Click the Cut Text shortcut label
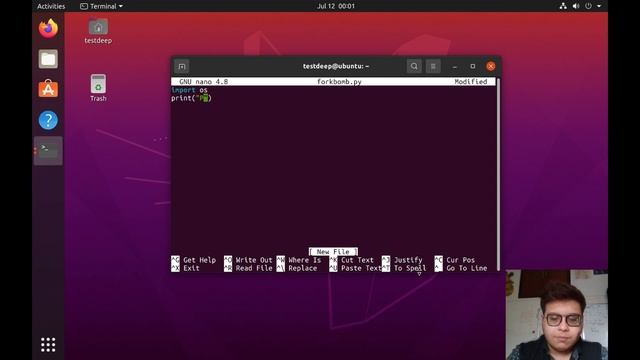Viewport: 640px width, 360px height. pos(357,260)
